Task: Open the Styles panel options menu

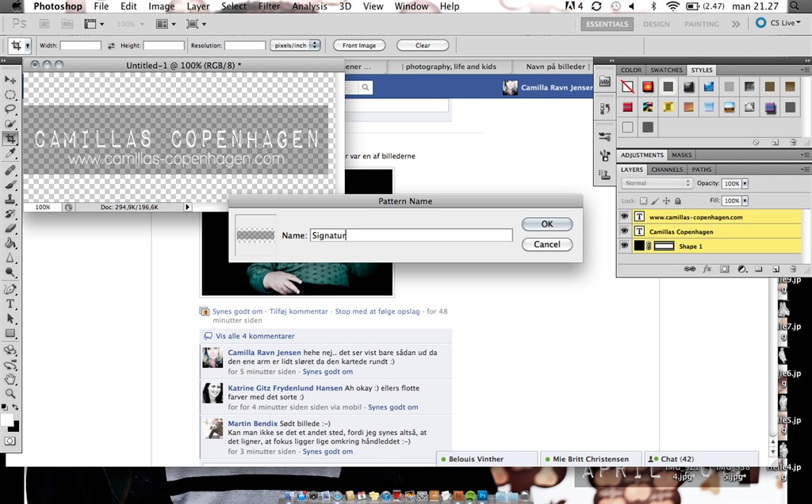Action: click(804, 70)
